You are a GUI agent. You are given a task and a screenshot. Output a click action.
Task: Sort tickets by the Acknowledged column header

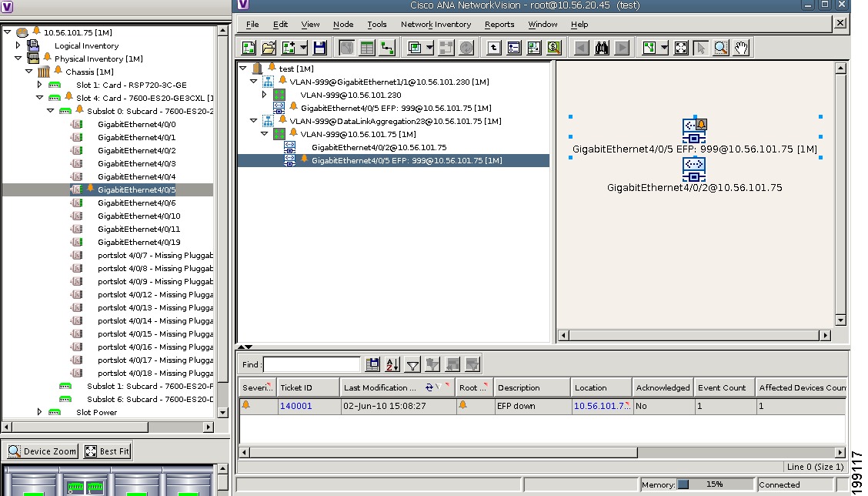pyautogui.click(x=663, y=388)
